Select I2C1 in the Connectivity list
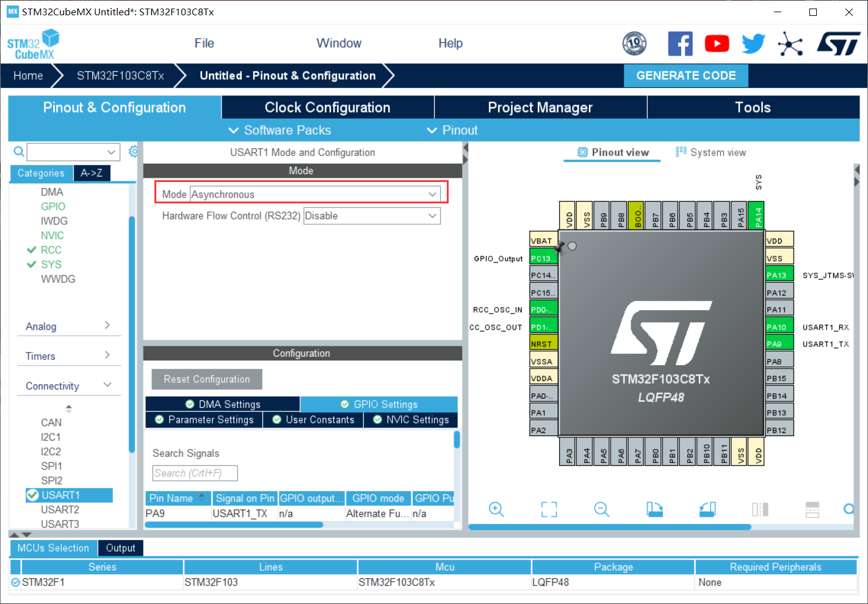Viewport: 868px width, 604px height. [51, 437]
